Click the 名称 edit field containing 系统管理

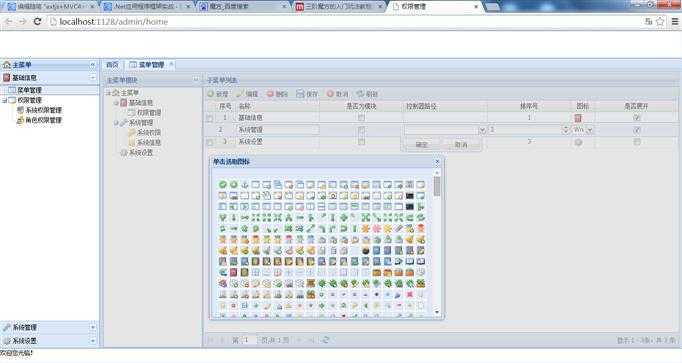(x=277, y=130)
